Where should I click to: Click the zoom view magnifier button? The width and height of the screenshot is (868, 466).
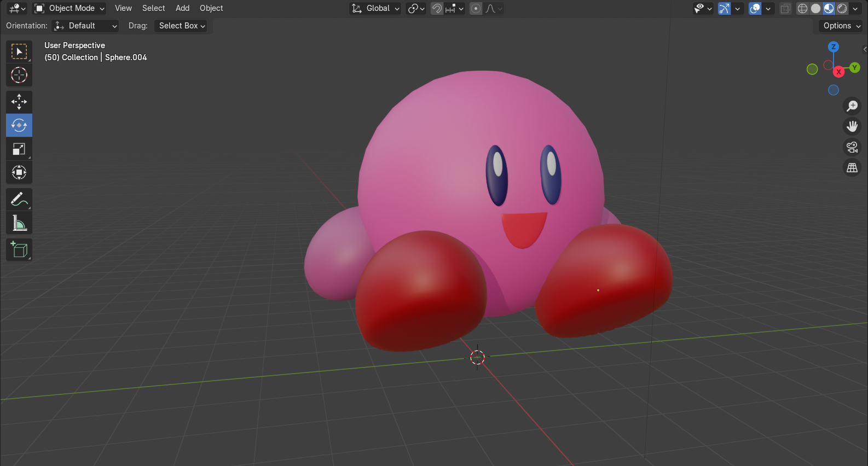[x=852, y=106]
